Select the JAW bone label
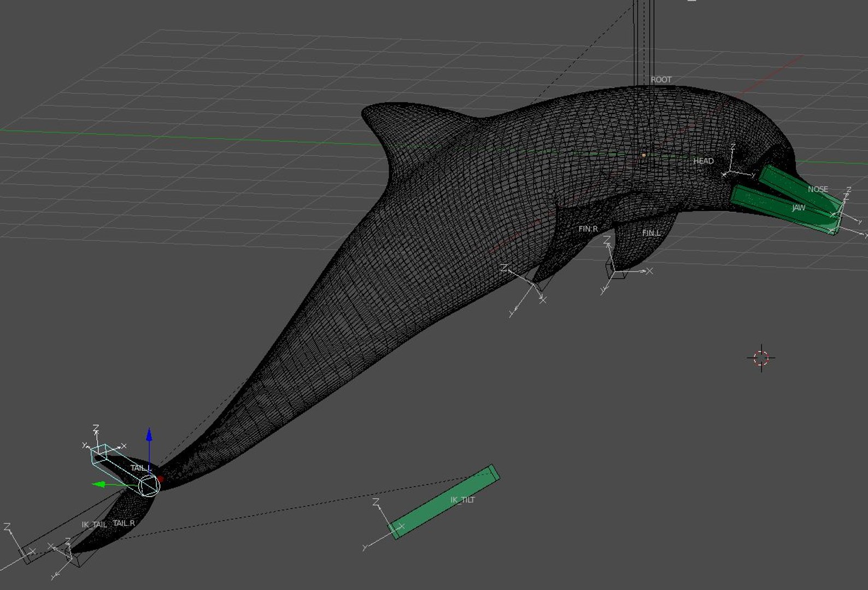868x590 pixels. (799, 208)
